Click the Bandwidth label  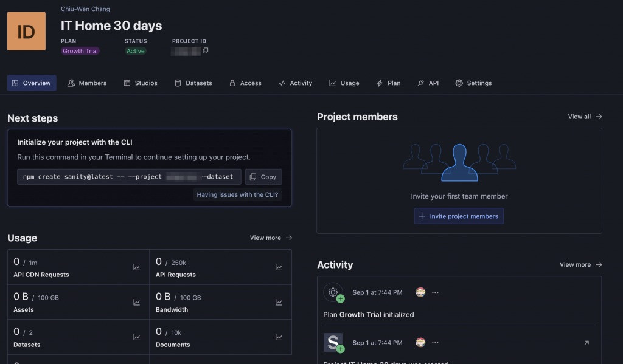coord(172,310)
